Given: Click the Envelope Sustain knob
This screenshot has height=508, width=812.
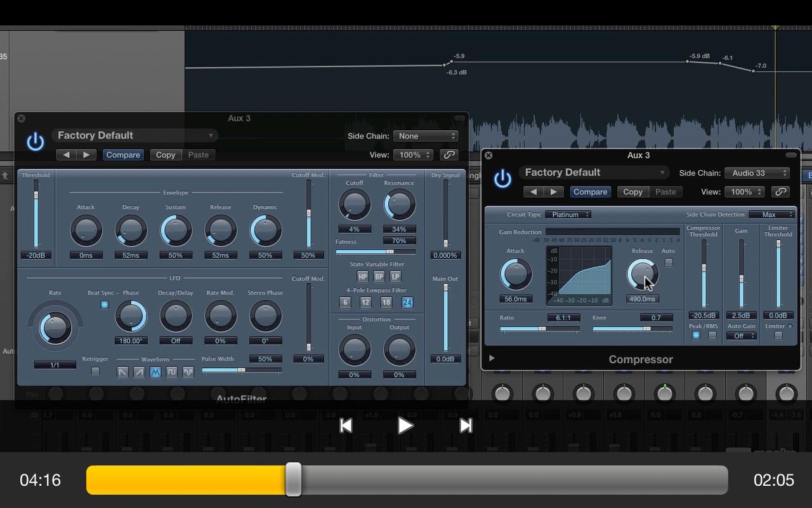Looking at the screenshot, I should [176, 231].
